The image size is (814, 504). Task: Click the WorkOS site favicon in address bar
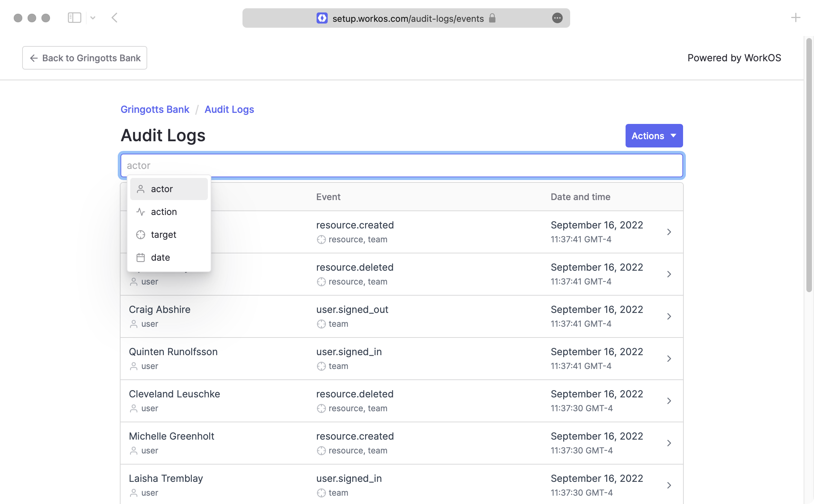[x=322, y=18]
